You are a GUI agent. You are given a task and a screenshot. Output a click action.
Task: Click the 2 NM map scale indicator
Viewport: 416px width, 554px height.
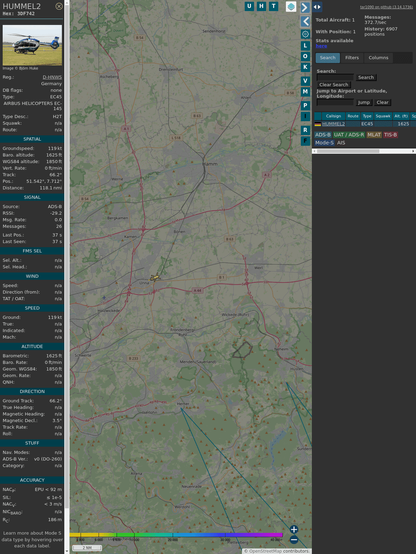tap(87, 548)
